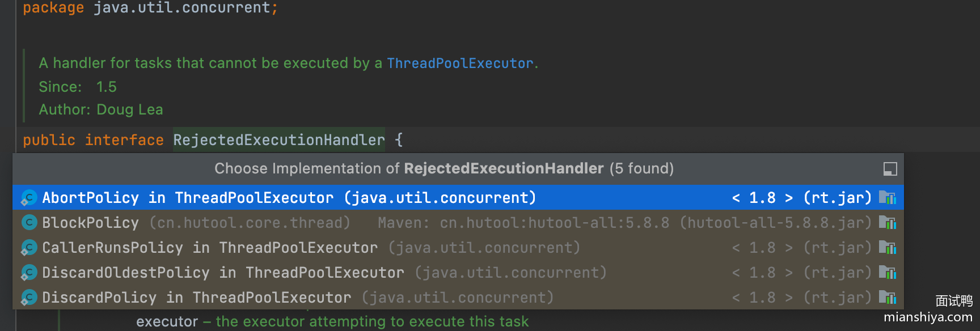980x331 pixels.
Task: Choose the BlockPolicy implementation from hutool
Action: [90, 223]
